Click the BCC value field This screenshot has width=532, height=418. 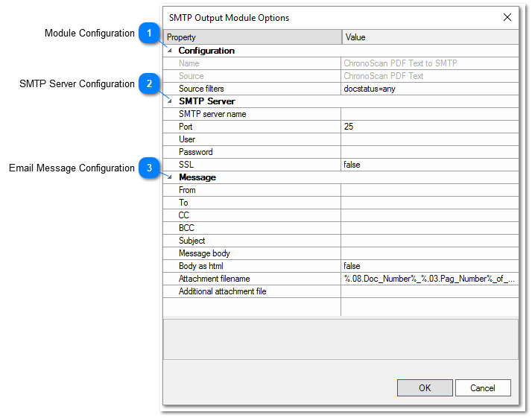pyautogui.click(x=429, y=228)
